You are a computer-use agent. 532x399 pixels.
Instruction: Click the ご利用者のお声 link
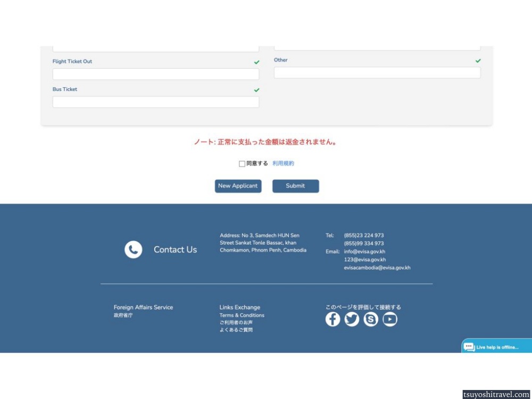point(236,322)
